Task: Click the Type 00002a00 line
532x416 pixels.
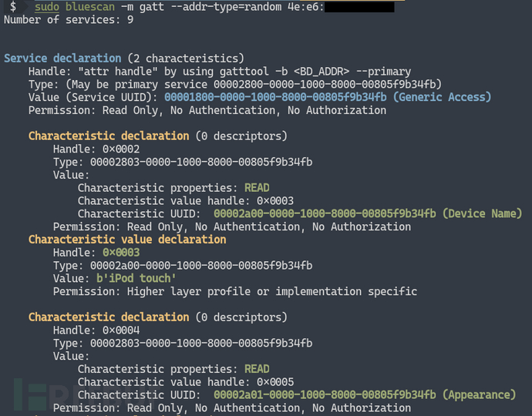Action: [x=183, y=266]
